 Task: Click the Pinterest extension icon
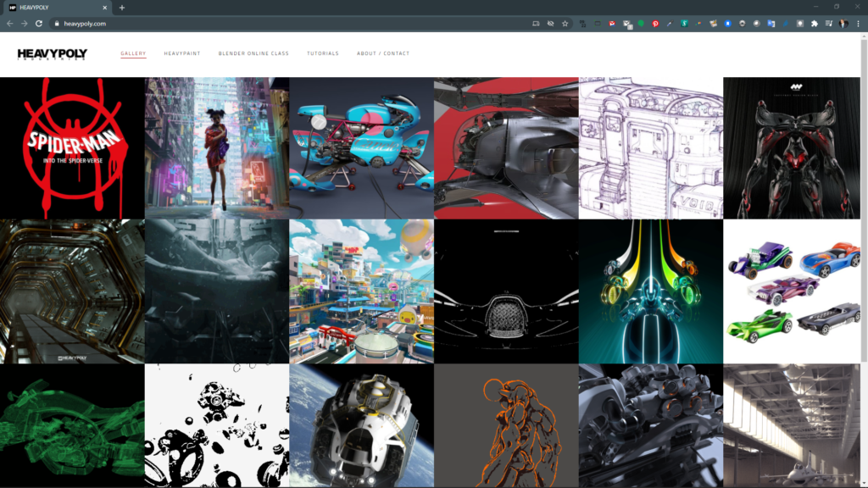coord(655,24)
